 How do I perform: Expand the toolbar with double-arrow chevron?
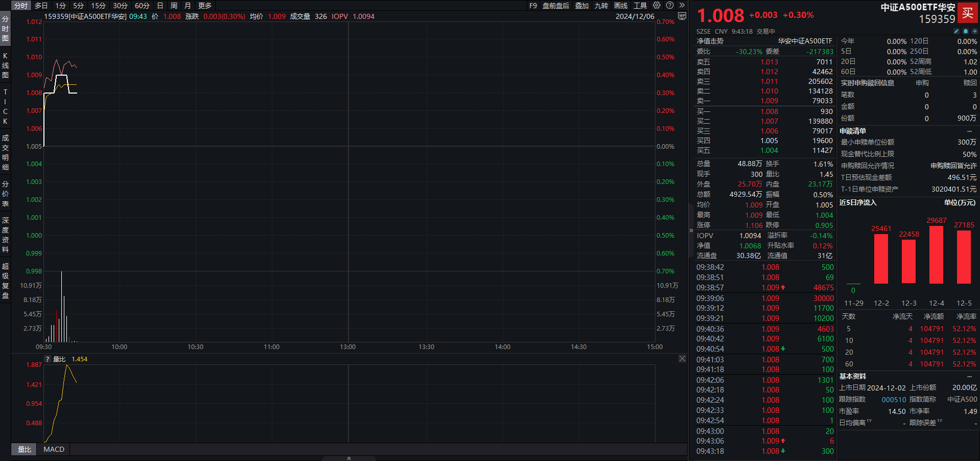[x=682, y=6]
